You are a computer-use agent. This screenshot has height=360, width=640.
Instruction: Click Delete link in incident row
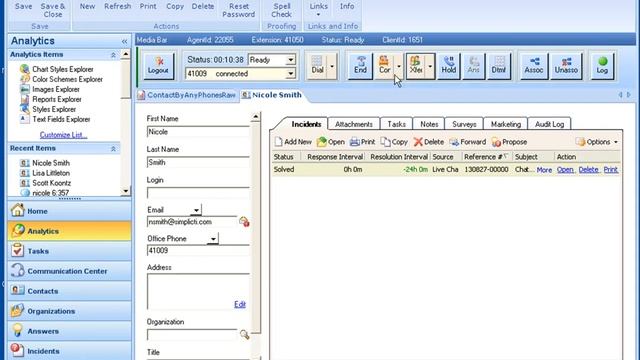point(589,169)
